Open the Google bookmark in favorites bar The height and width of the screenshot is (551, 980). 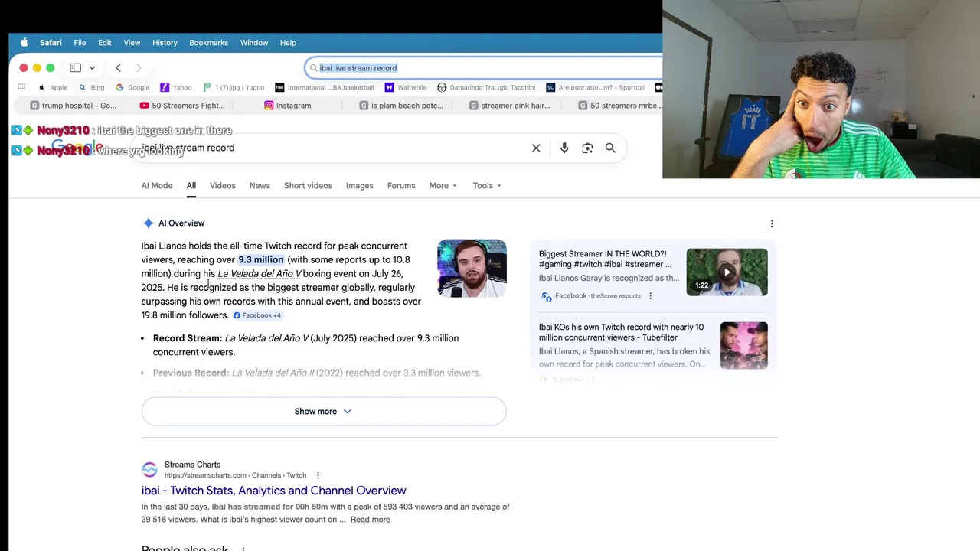[x=132, y=87]
